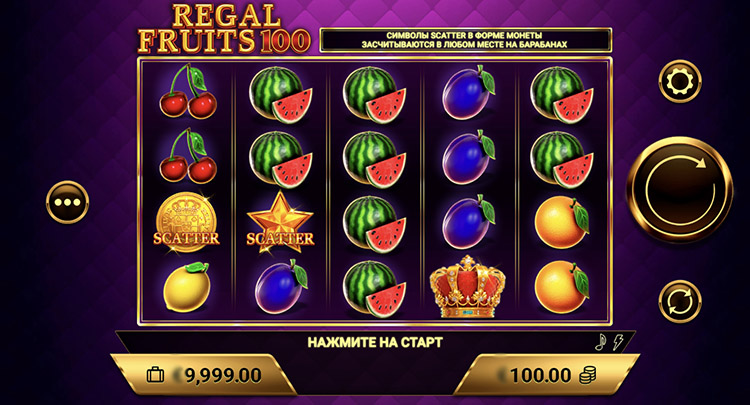Open the three-dot menu button

tap(67, 202)
